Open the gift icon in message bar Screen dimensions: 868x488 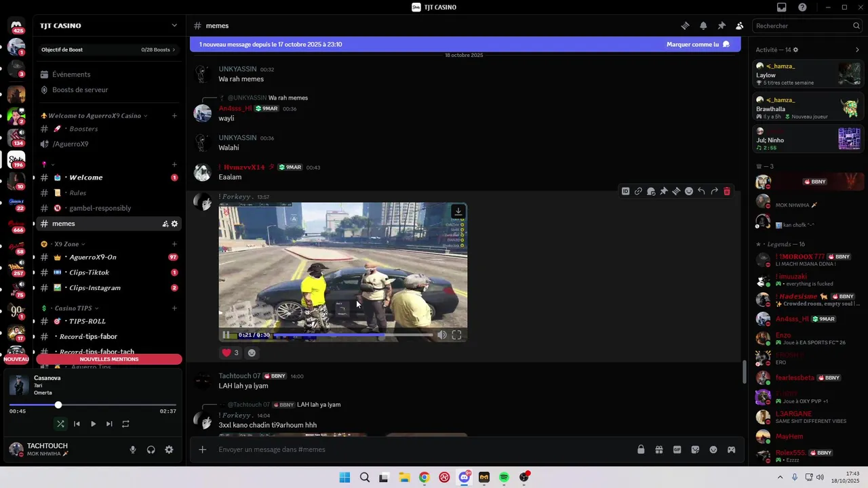click(659, 449)
